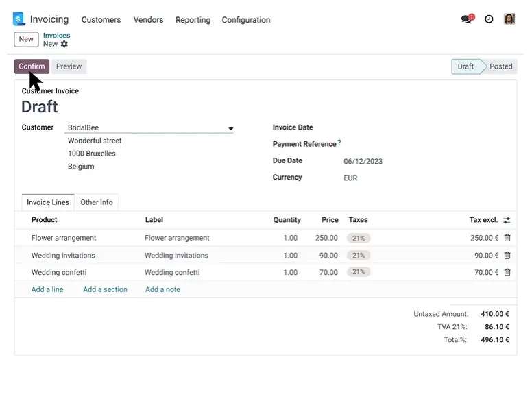Click the Price column header
Screen dimensions: 532x403
pyautogui.click(x=330, y=220)
